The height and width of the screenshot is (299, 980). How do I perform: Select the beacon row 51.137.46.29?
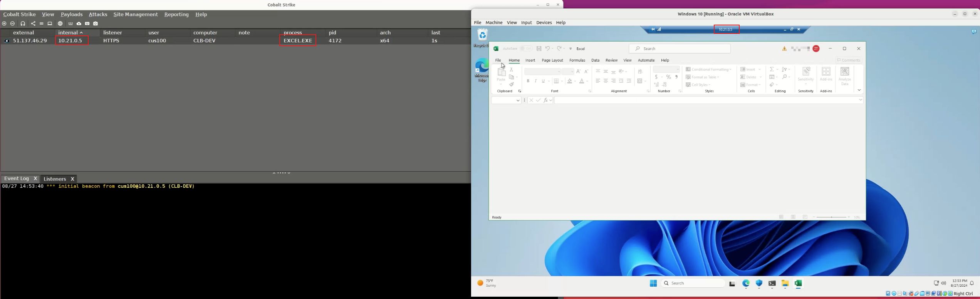pyautogui.click(x=30, y=41)
